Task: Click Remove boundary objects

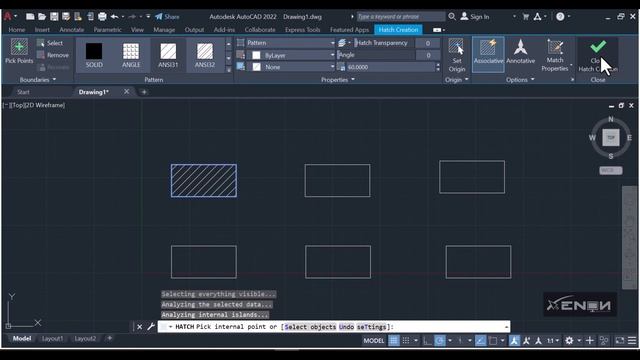Action: click(x=53, y=55)
